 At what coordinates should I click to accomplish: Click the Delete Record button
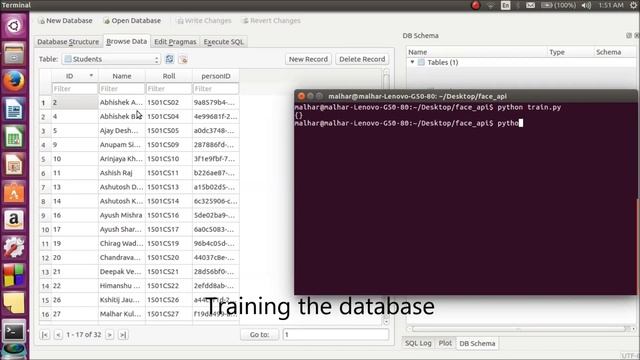362,59
